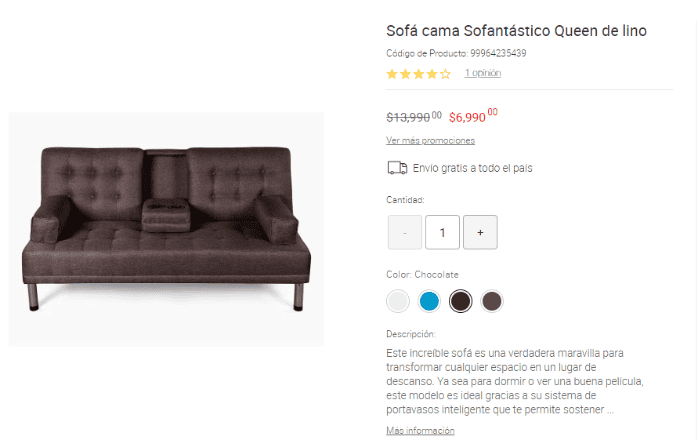The image size is (698, 440).
Task: Click the discounted $6,990 price
Action: 472,116
